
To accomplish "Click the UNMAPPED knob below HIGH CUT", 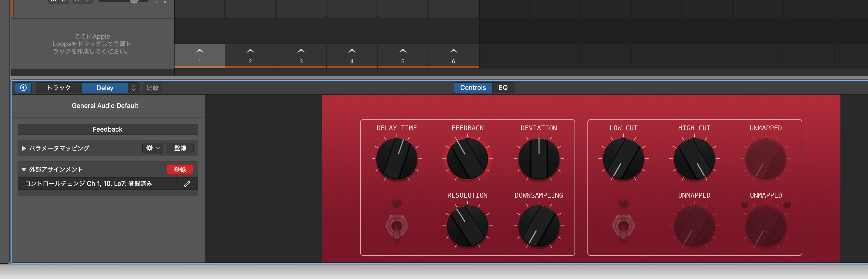I will click(x=694, y=226).
